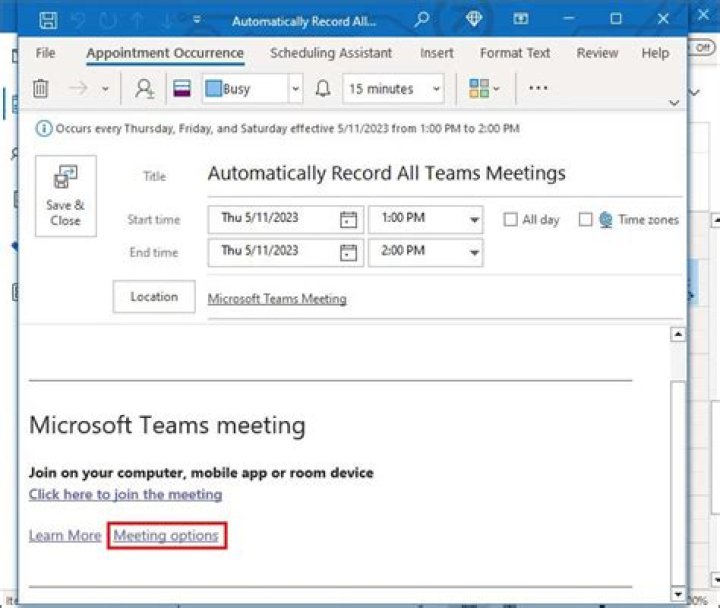The height and width of the screenshot is (608, 720).
Task: Select the Appointment Occurrence tab
Action: click(165, 53)
